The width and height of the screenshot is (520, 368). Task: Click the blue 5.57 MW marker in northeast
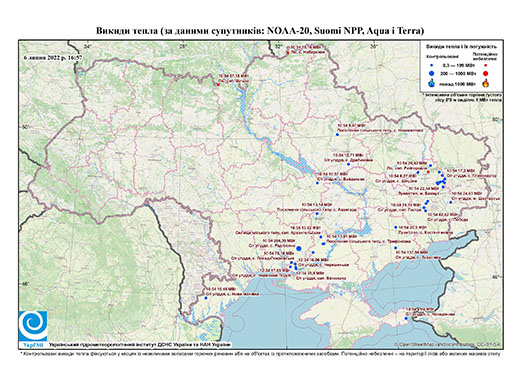point(337,134)
